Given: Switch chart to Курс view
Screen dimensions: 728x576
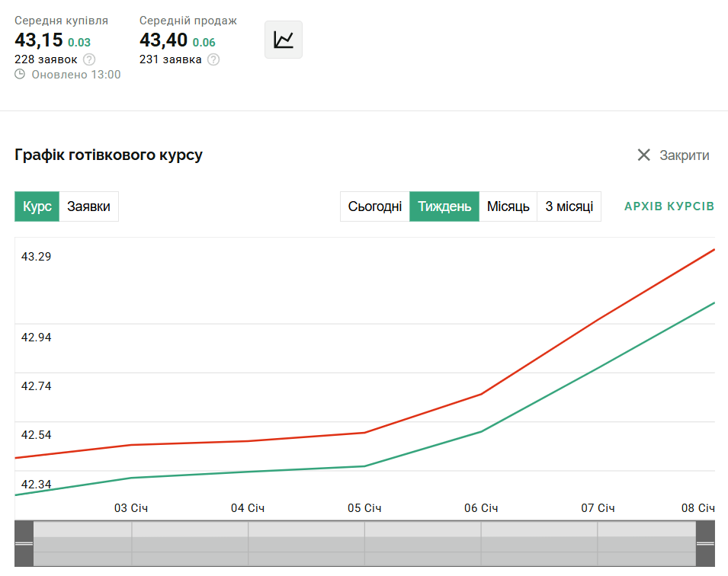Looking at the screenshot, I should [37, 206].
